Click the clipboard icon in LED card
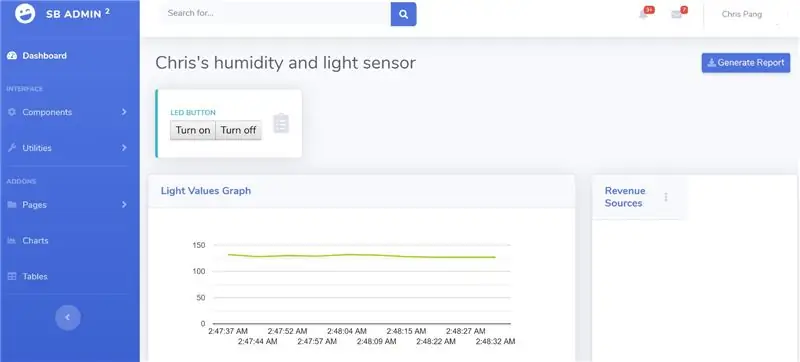The width and height of the screenshot is (800, 362). pyautogui.click(x=281, y=123)
